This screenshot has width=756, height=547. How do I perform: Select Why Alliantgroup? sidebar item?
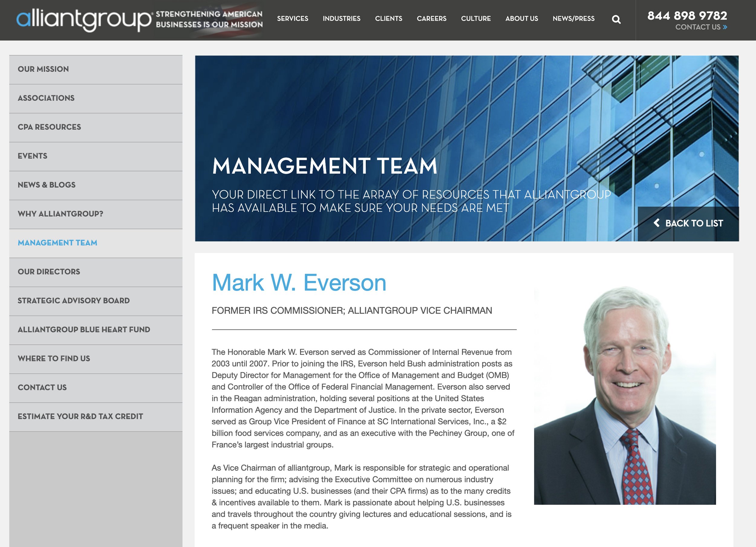[x=96, y=214]
